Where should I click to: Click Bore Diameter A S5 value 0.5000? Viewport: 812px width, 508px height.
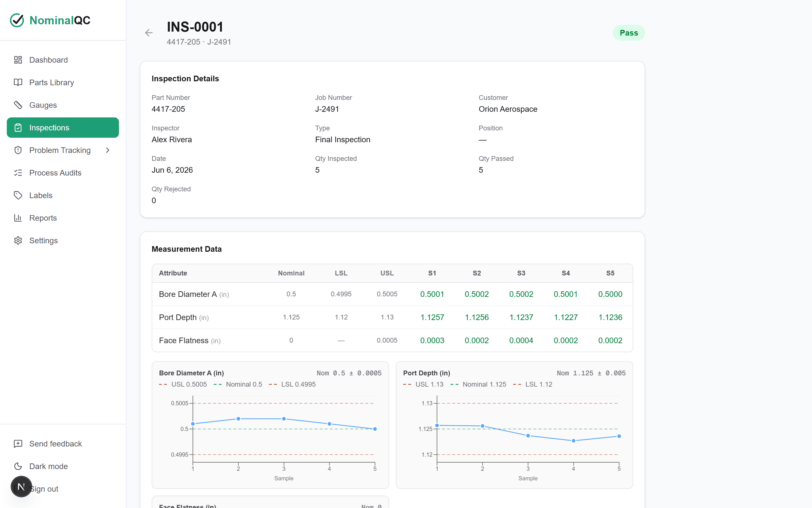(610, 294)
